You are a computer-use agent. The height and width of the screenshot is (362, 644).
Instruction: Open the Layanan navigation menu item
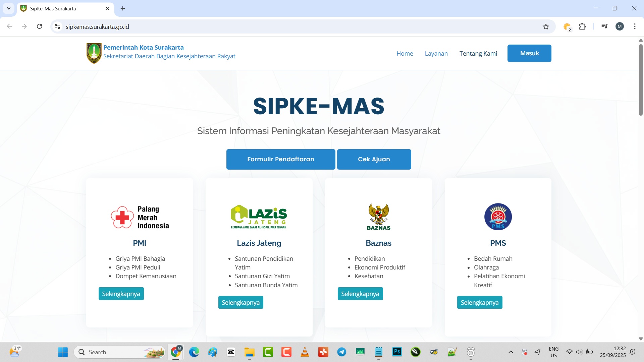[436, 53]
